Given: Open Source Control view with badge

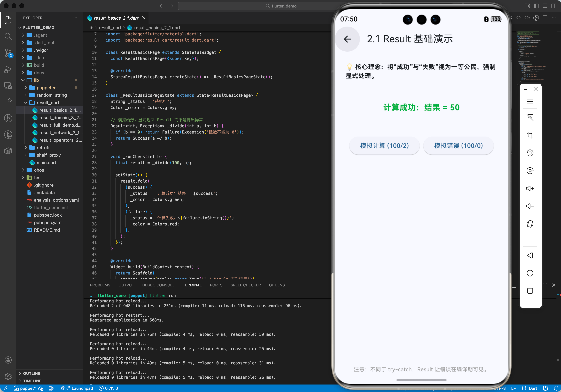Looking at the screenshot, I should pos(8,53).
